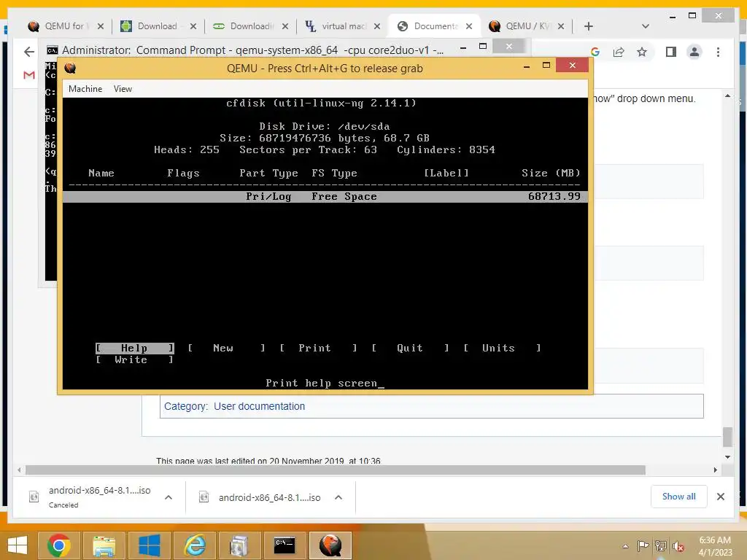This screenshot has height=560, width=747.
Task: Open the View menu in QEMU
Action: coord(123,89)
